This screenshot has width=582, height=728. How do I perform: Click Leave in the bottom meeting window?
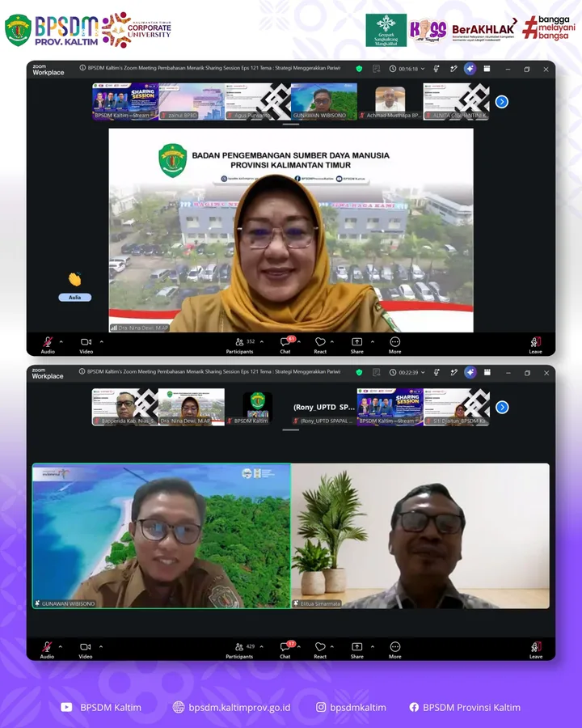pyautogui.click(x=536, y=650)
